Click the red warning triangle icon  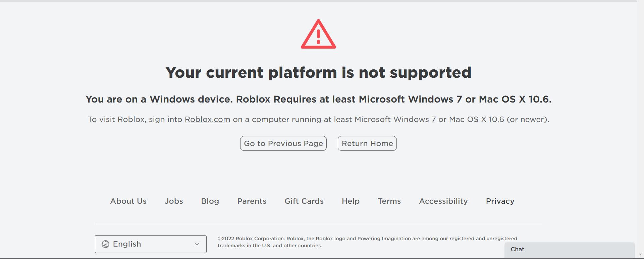coord(318,34)
